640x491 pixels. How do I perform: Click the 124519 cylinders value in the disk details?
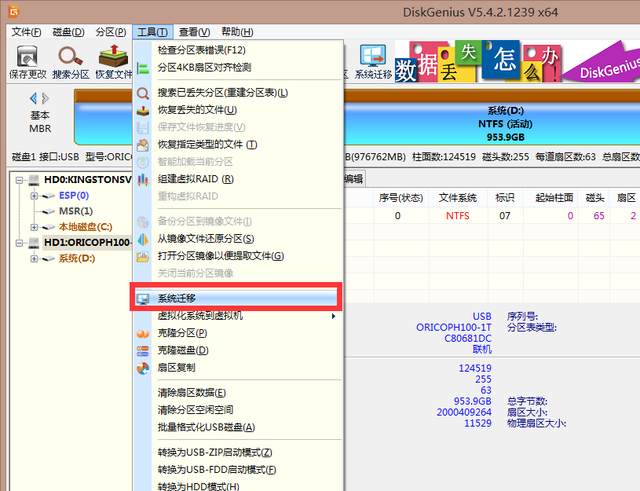tap(475, 368)
